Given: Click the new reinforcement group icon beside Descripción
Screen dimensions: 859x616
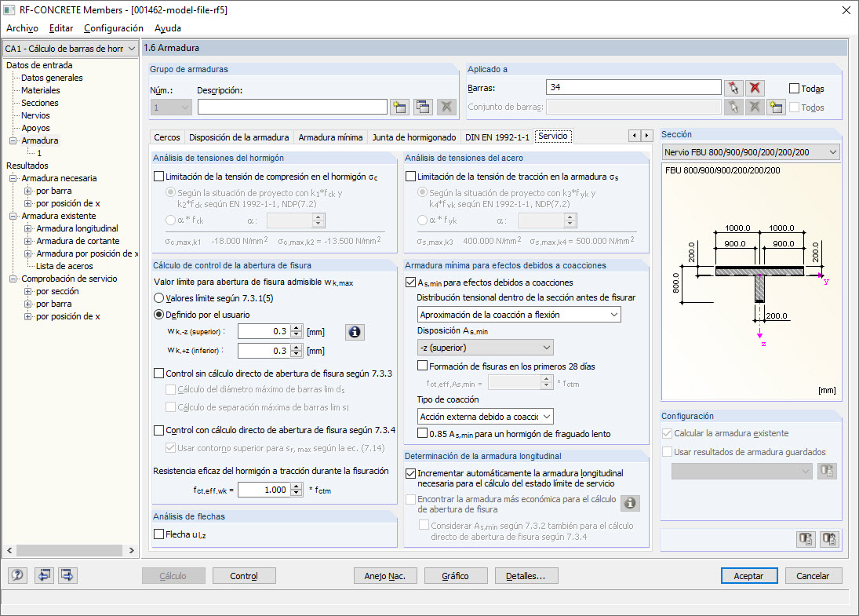Looking at the screenshot, I should 399,107.
